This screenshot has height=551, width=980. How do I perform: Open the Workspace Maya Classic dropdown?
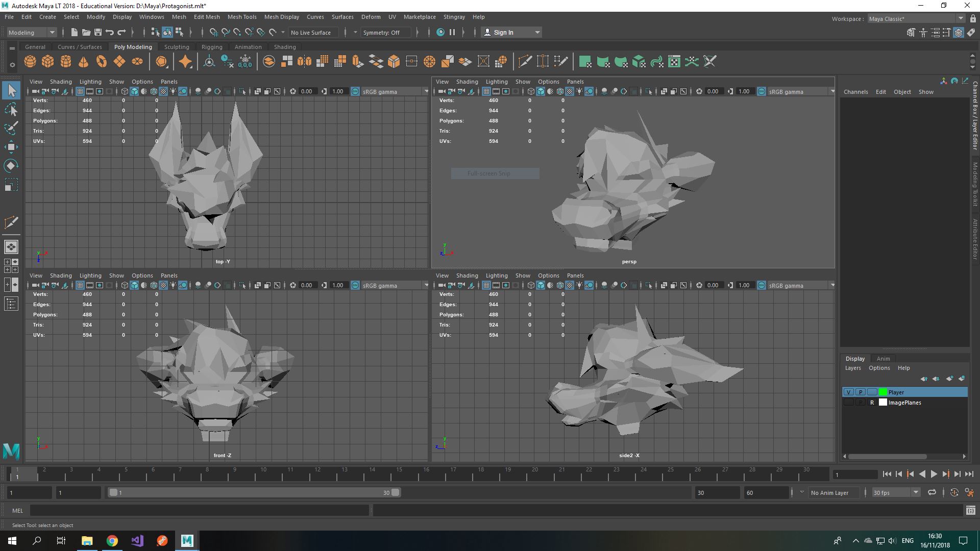coord(916,18)
